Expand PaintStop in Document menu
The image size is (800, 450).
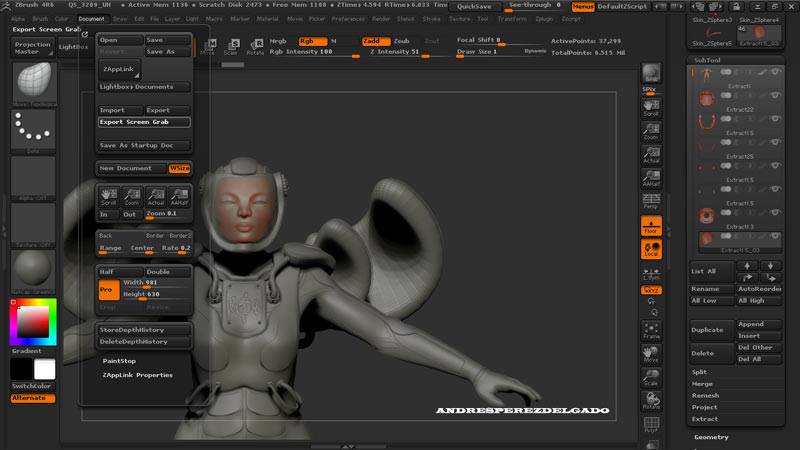119,361
